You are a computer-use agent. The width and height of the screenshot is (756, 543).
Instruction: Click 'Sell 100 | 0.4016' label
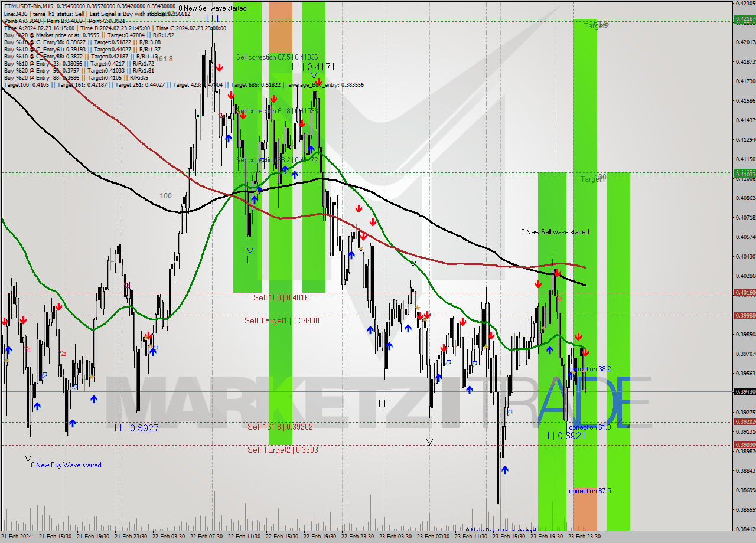coord(281,297)
